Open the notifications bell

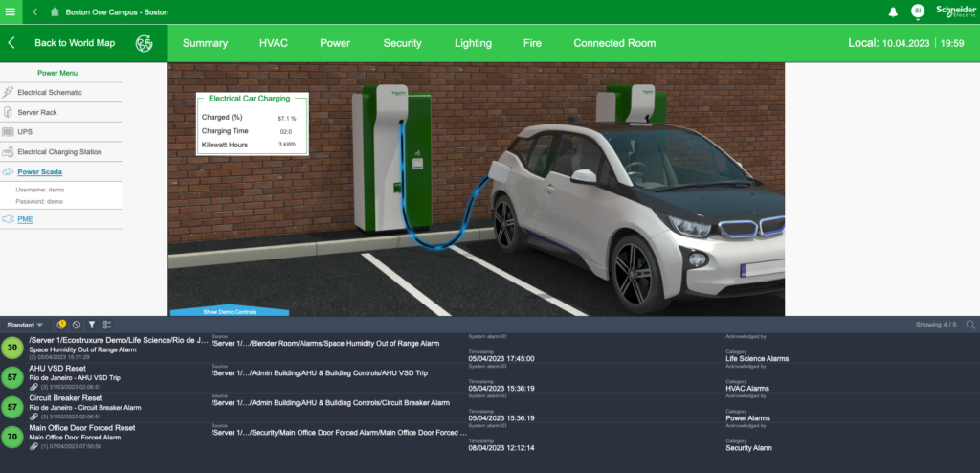(893, 11)
